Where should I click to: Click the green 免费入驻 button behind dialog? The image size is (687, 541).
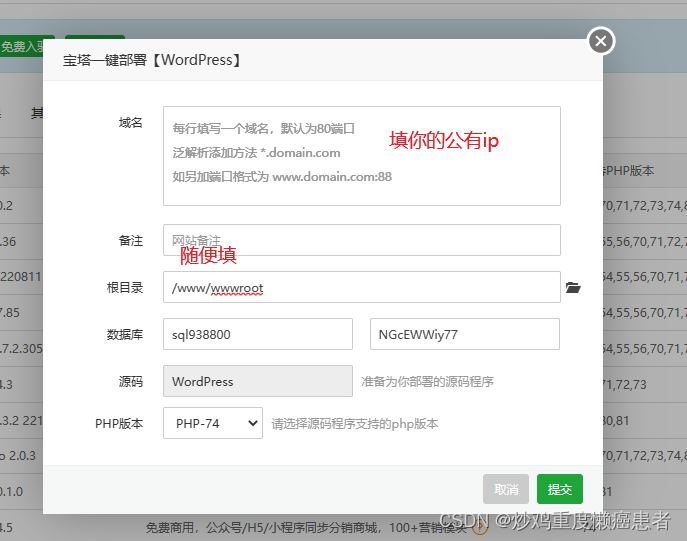coord(22,46)
